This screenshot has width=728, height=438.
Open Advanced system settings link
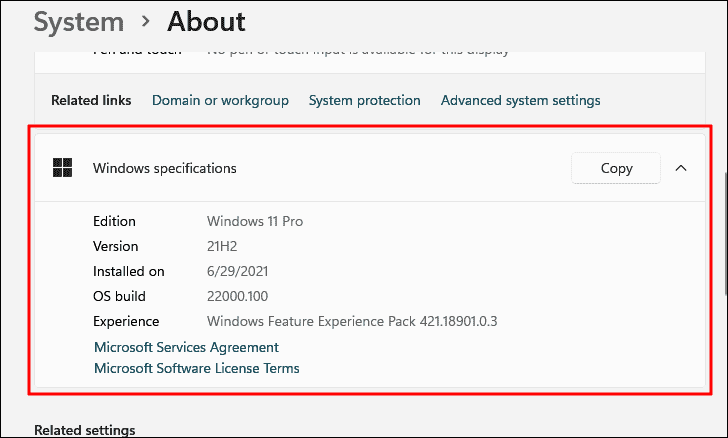tap(520, 100)
